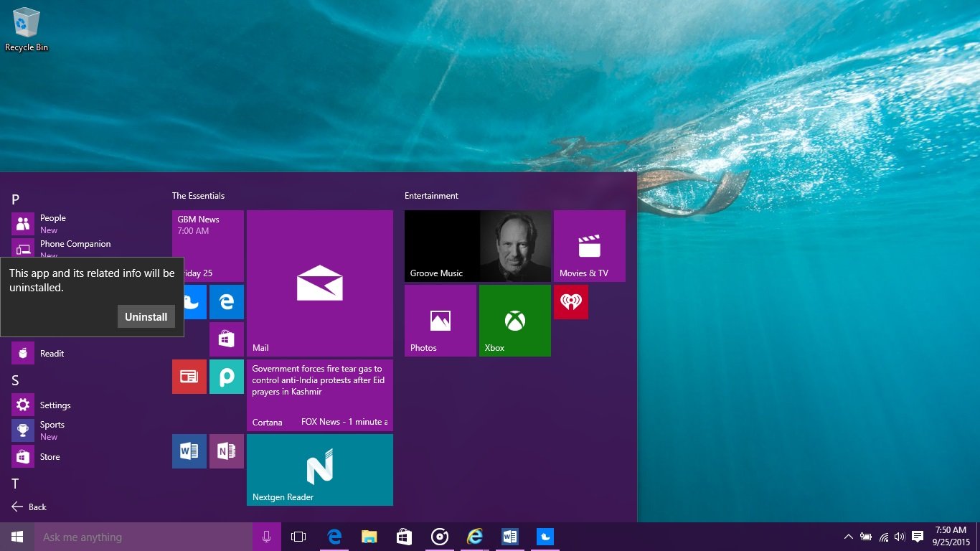980x551 pixels.
Task: Focus the Ask me anything search box
Action: point(143,537)
